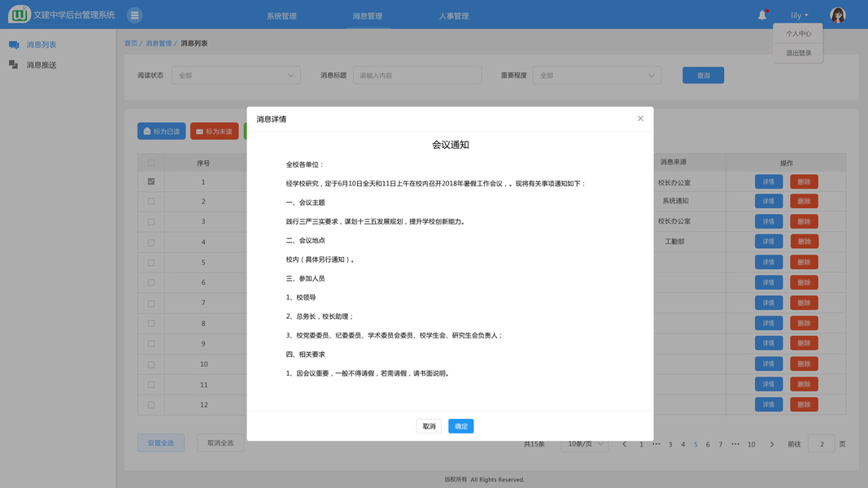The width and height of the screenshot is (868, 488).
Task: Expand the 阅读状态 dropdown
Action: [x=236, y=76]
